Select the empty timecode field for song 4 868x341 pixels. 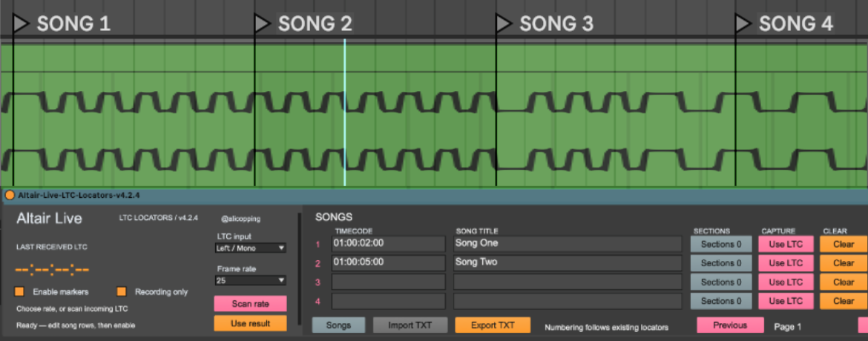389,301
